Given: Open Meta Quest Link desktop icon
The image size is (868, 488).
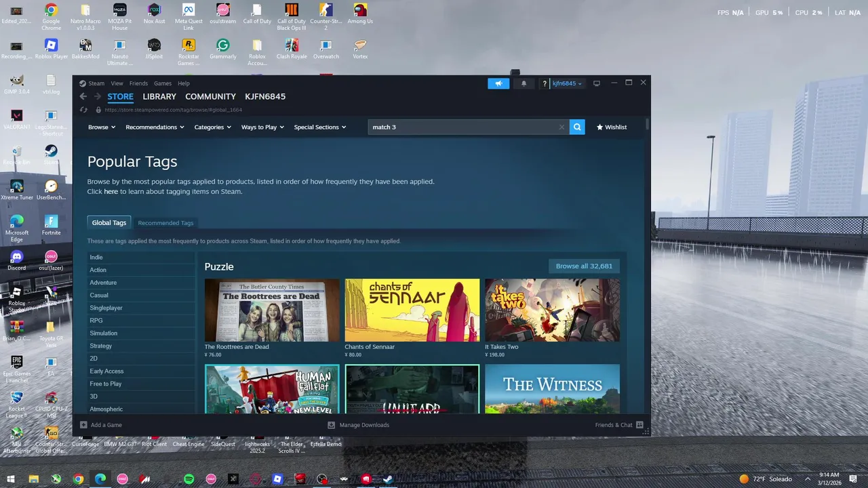Looking at the screenshot, I should (189, 17).
